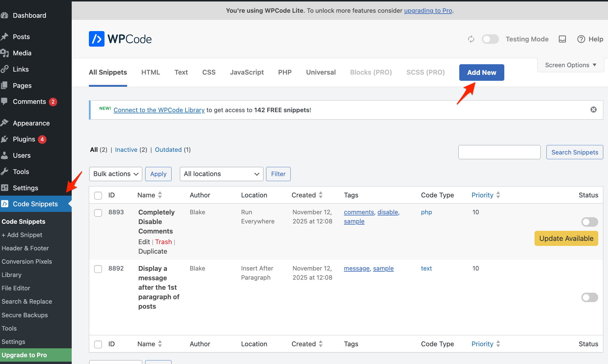Open Plugins from the sidebar

click(24, 139)
